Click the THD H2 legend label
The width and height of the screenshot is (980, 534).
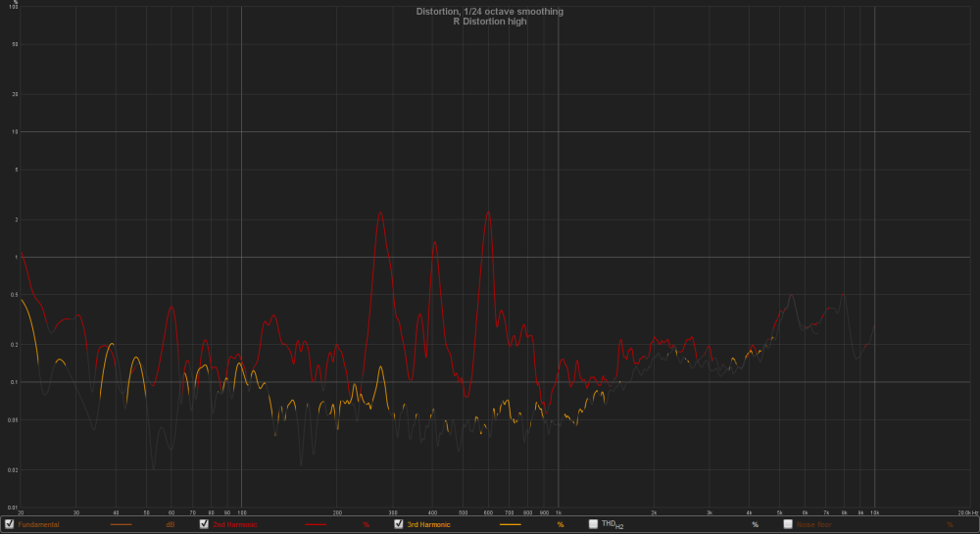point(612,525)
